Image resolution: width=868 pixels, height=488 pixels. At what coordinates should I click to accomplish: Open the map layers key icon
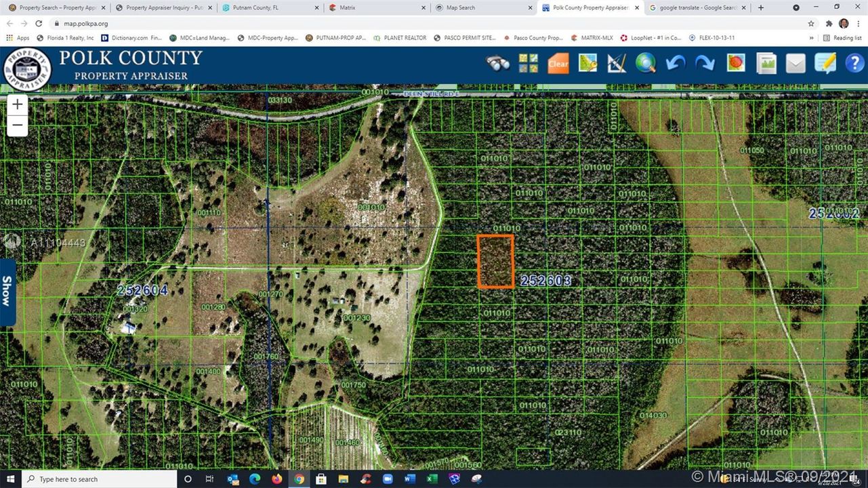tap(587, 64)
